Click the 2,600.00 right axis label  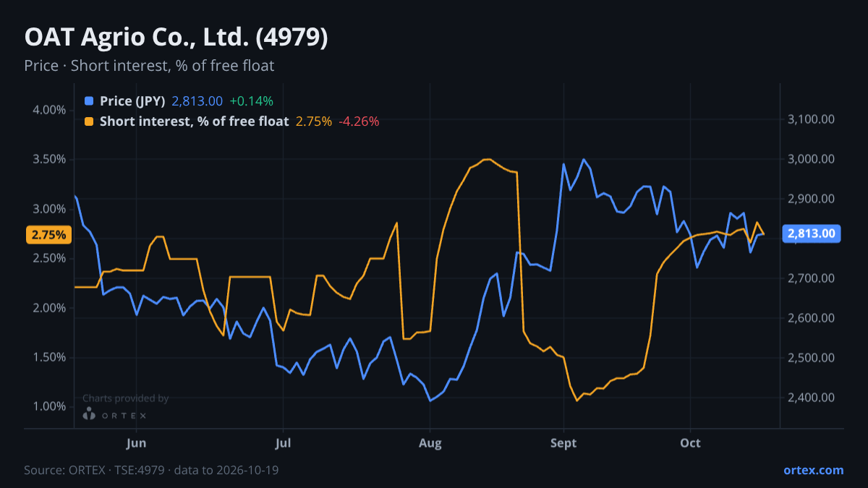click(x=811, y=318)
